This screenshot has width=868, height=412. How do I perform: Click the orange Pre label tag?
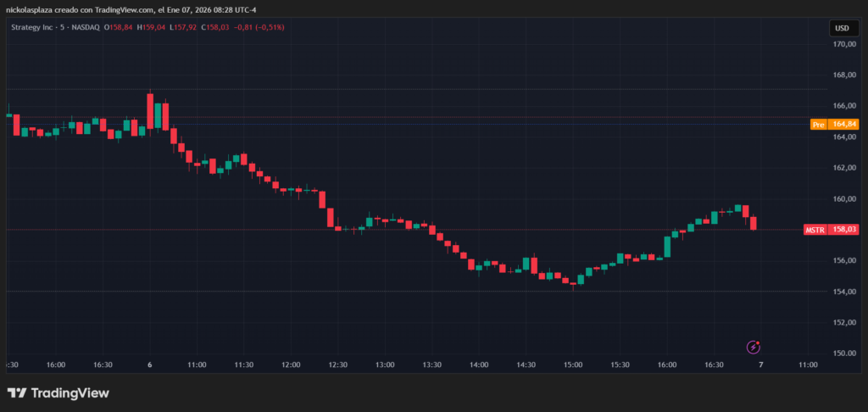(x=818, y=125)
